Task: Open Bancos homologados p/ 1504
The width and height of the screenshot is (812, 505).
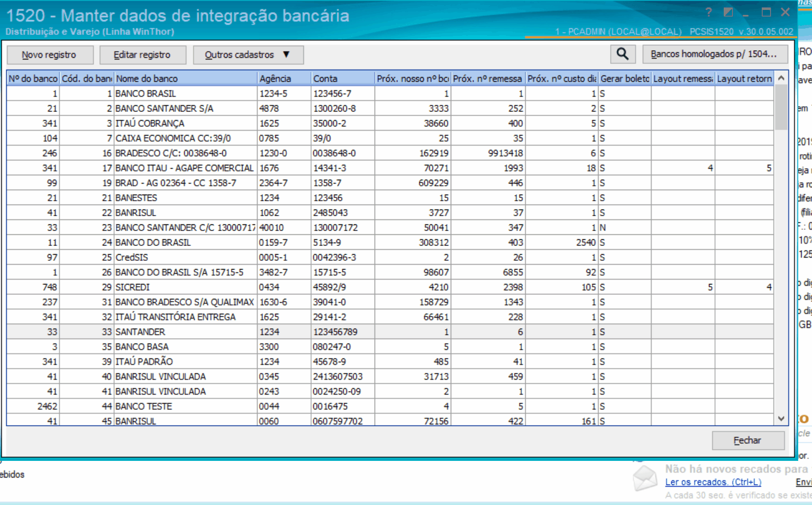Action: [x=715, y=54]
